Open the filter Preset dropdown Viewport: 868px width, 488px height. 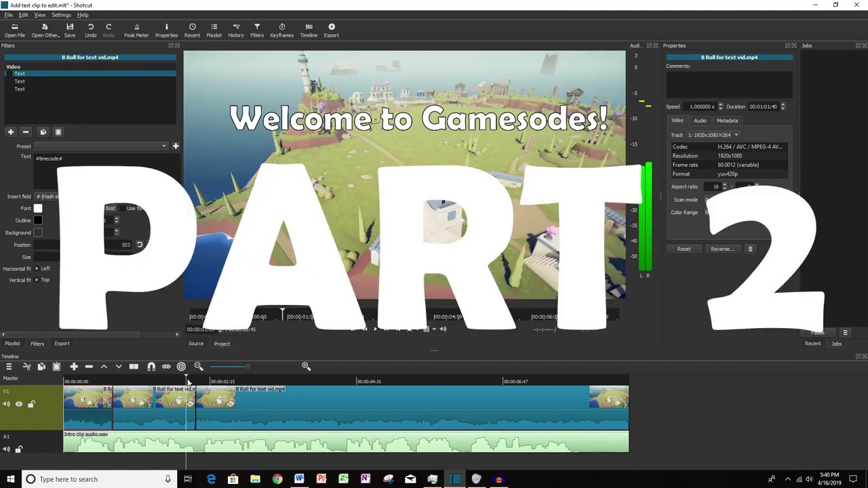[101, 146]
